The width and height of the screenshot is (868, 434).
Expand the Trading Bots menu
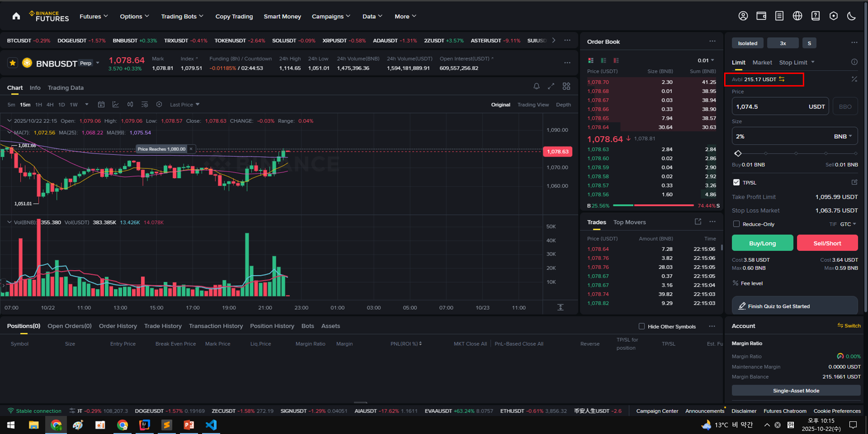click(x=182, y=16)
